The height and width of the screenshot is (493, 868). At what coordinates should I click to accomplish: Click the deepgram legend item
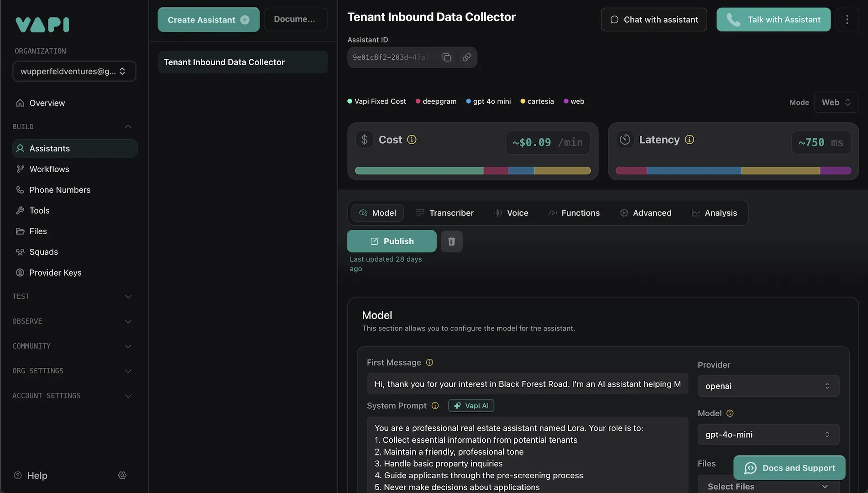pos(436,101)
